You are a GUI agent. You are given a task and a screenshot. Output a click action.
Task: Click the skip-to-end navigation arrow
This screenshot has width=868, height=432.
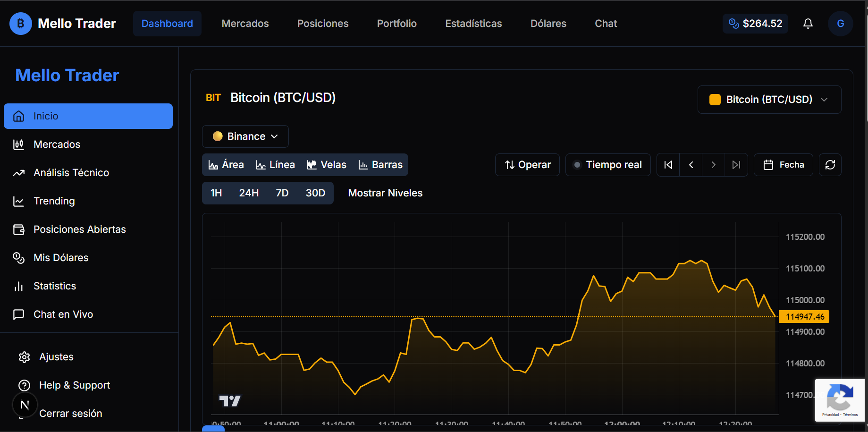(736, 164)
